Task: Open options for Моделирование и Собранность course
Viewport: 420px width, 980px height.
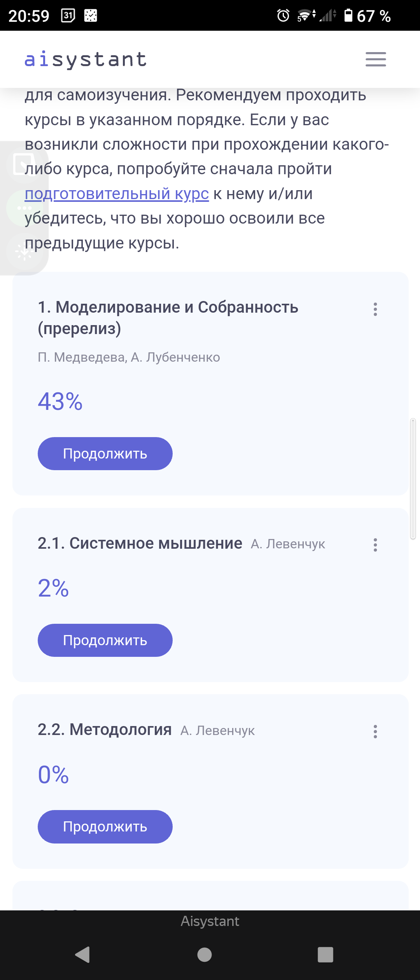Action: tap(375, 309)
